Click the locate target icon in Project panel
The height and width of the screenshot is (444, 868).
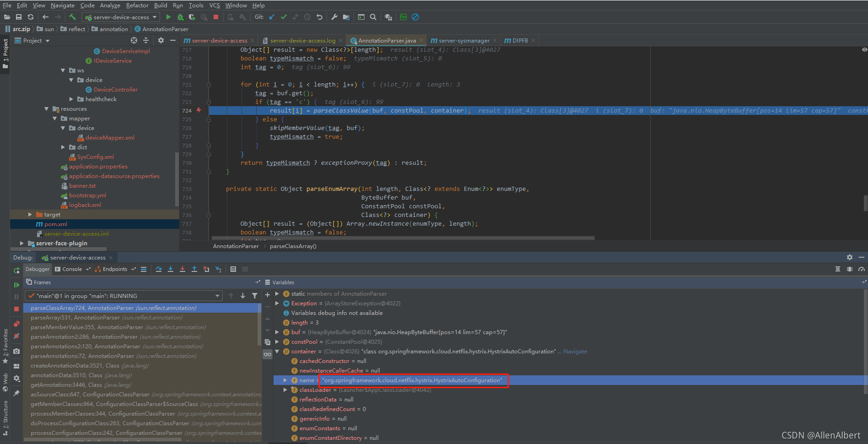pos(134,40)
